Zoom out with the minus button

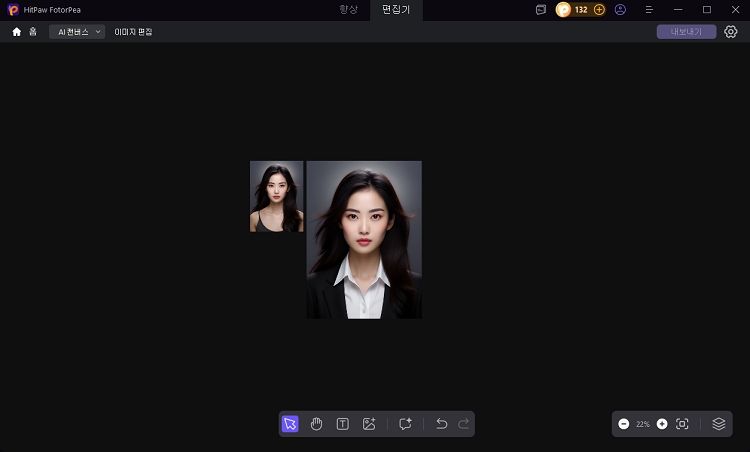point(624,424)
